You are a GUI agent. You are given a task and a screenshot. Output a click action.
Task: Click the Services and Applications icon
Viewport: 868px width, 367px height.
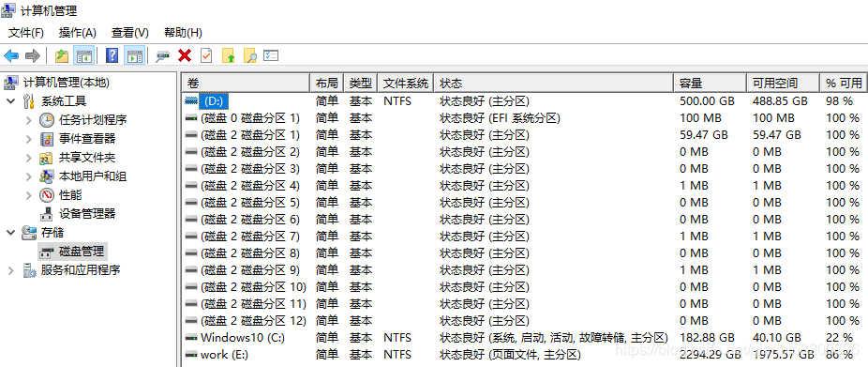[29, 270]
